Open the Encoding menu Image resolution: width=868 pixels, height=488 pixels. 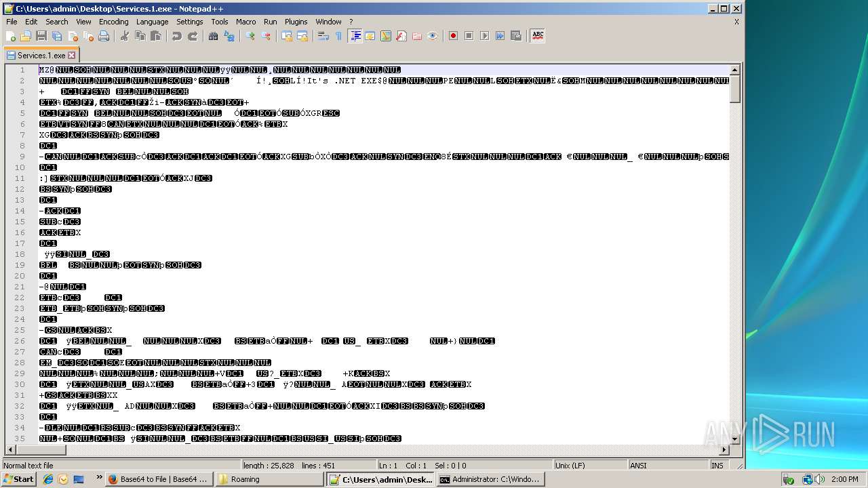[114, 22]
